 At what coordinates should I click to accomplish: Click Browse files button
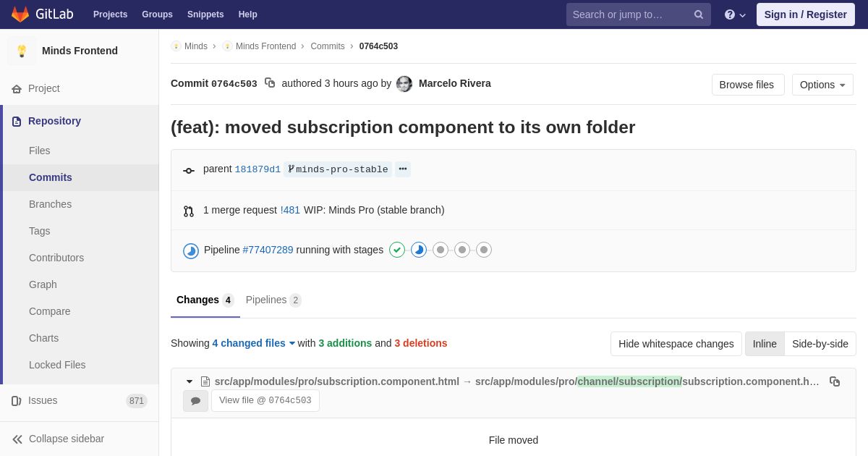click(x=748, y=85)
